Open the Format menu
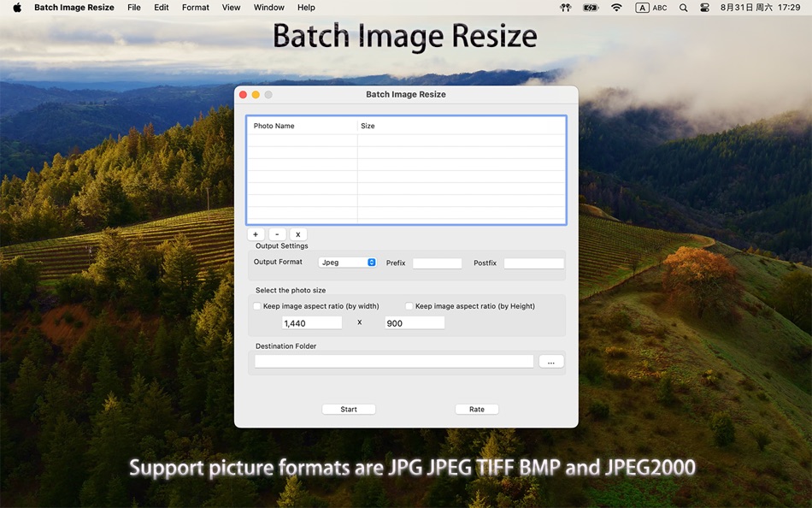 click(195, 7)
